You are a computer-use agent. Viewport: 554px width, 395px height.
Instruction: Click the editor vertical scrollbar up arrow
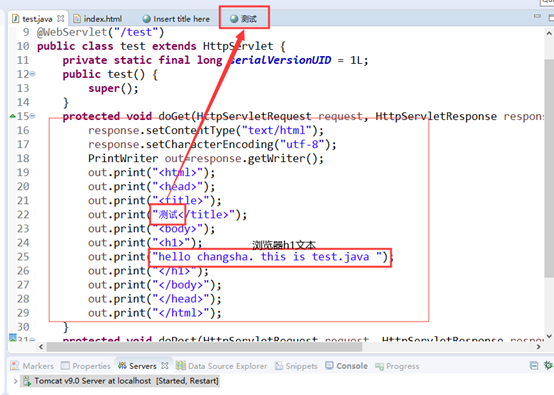[549, 34]
